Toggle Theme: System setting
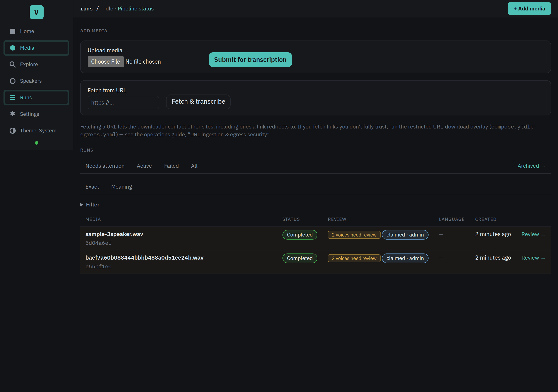The image size is (558, 392). 38,131
